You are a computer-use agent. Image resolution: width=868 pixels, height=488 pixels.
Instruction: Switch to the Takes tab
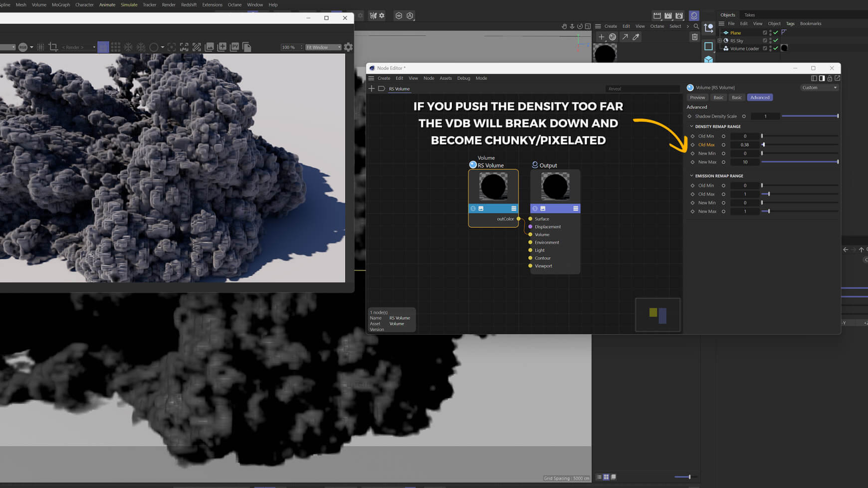(749, 15)
